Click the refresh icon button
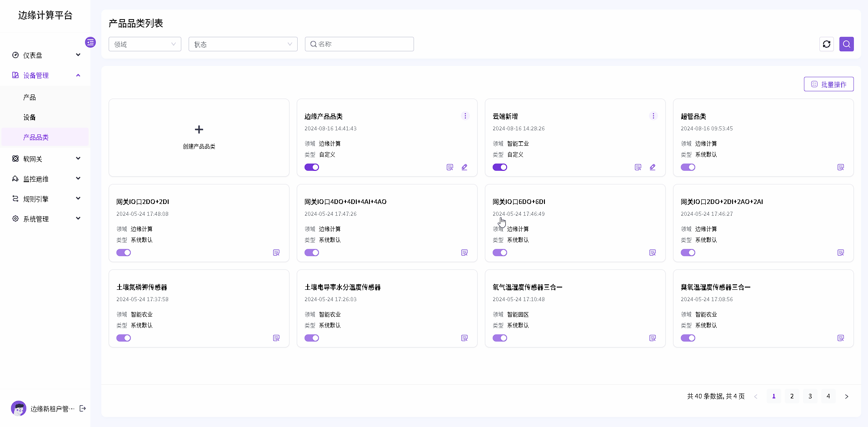Screen dimensions: 868x427 (826, 44)
